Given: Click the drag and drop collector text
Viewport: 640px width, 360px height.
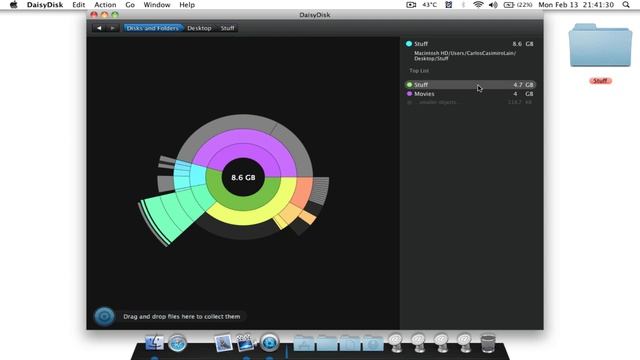Looking at the screenshot, I should [182, 316].
